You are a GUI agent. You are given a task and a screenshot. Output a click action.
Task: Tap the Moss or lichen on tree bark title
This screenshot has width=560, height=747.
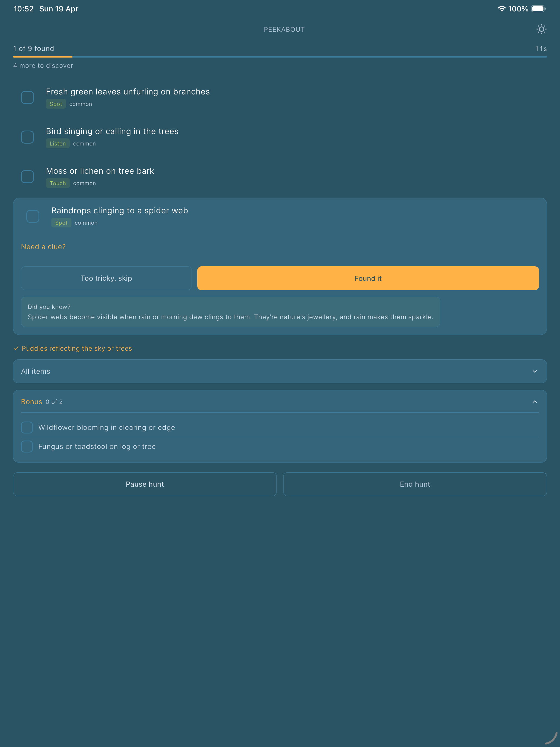pyautogui.click(x=100, y=171)
